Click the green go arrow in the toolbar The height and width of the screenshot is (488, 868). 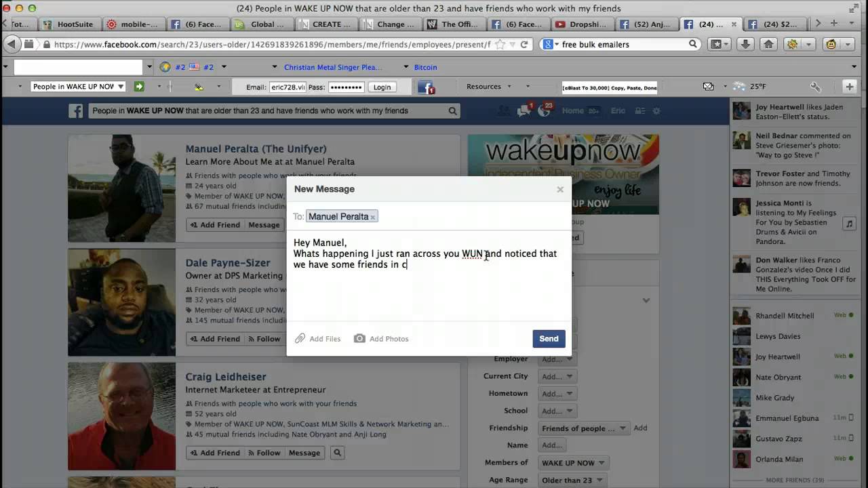pyautogui.click(x=138, y=86)
